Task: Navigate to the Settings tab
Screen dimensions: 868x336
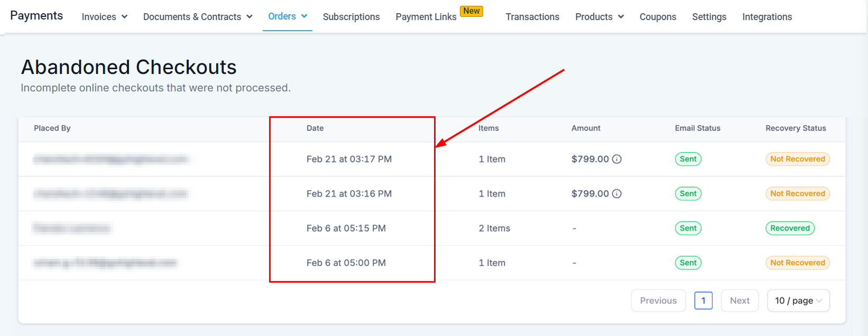Action: coord(709,17)
